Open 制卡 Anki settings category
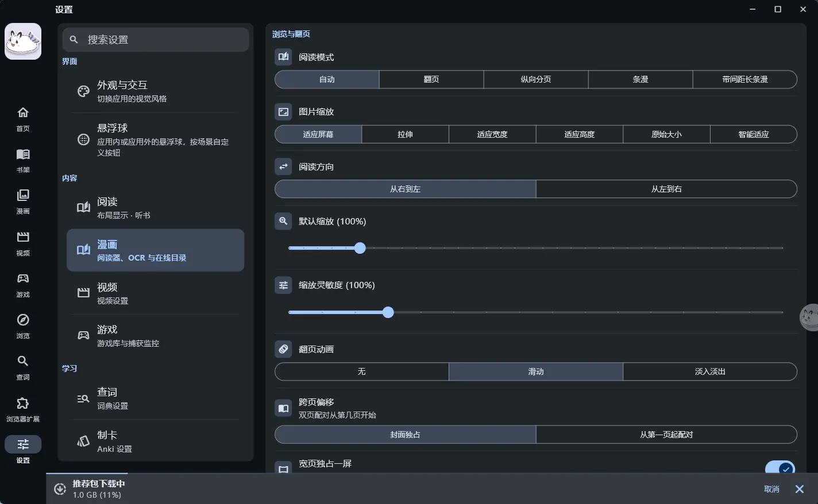 pyautogui.click(x=156, y=441)
